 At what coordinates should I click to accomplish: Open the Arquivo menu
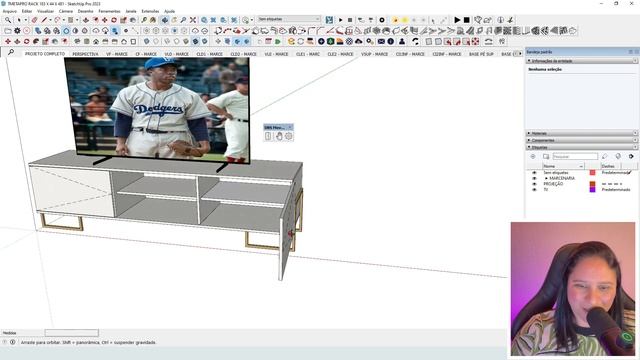(x=9, y=11)
